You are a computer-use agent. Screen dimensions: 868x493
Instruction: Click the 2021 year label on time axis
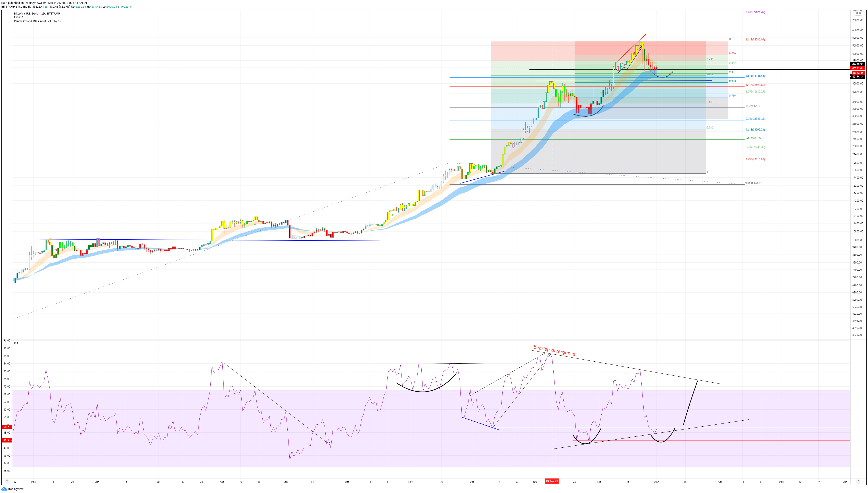(x=535, y=481)
